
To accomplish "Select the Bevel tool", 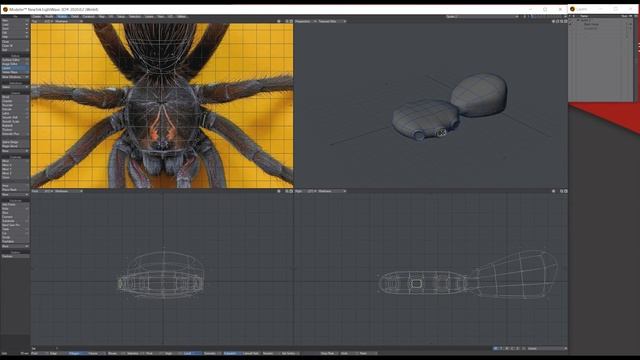I will click(15, 97).
